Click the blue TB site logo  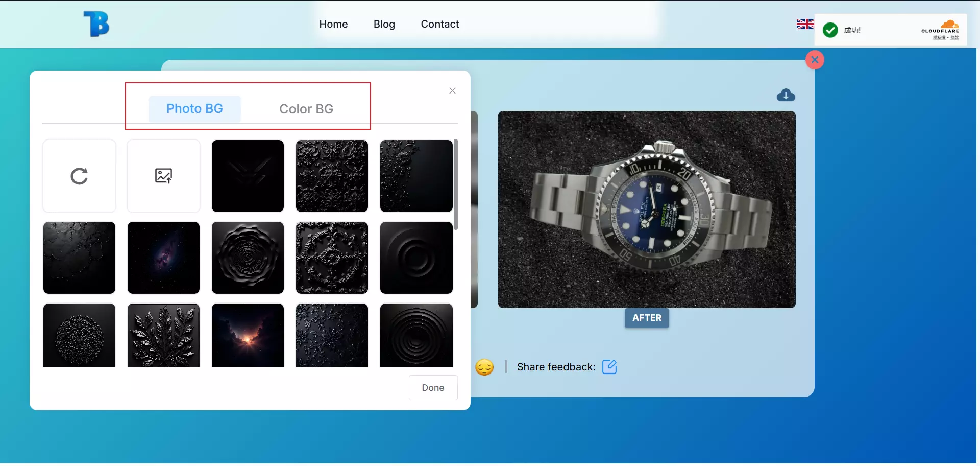click(96, 24)
